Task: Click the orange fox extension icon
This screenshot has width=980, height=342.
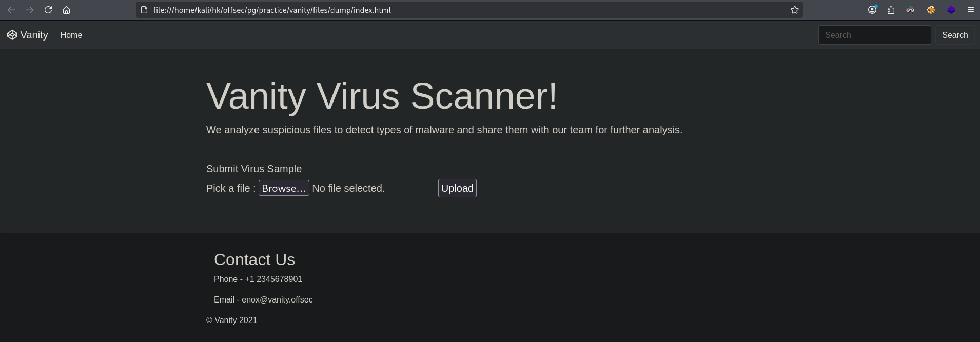Action: pos(931,10)
